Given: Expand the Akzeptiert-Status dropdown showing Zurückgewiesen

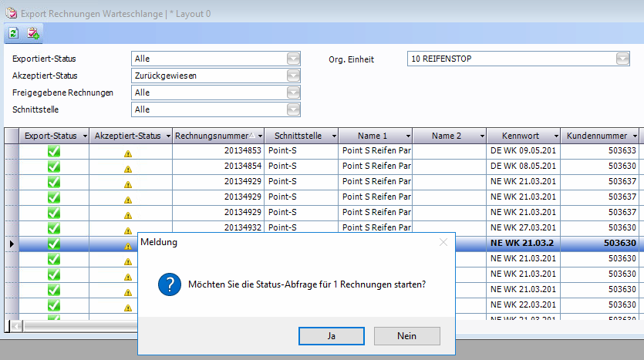Looking at the screenshot, I should click(x=293, y=76).
